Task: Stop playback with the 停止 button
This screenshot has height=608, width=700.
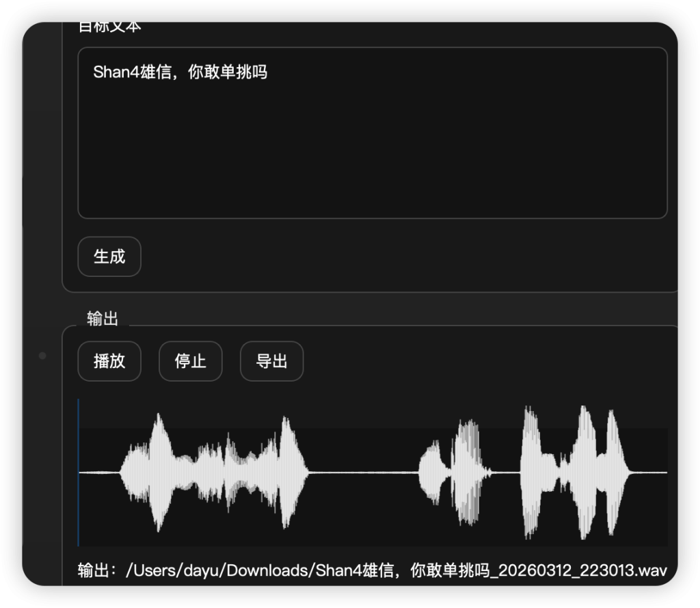Action: click(x=190, y=361)
